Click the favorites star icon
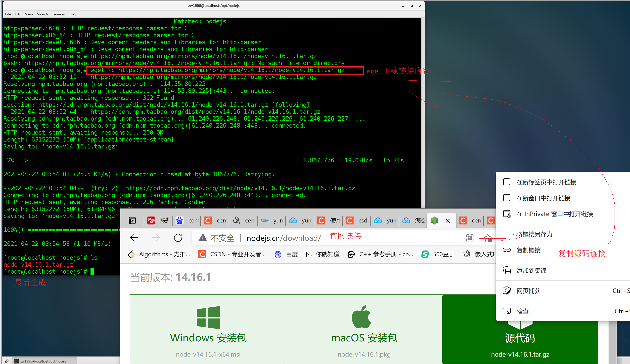This screenshot has height=364, width=630. pos(487,238)
